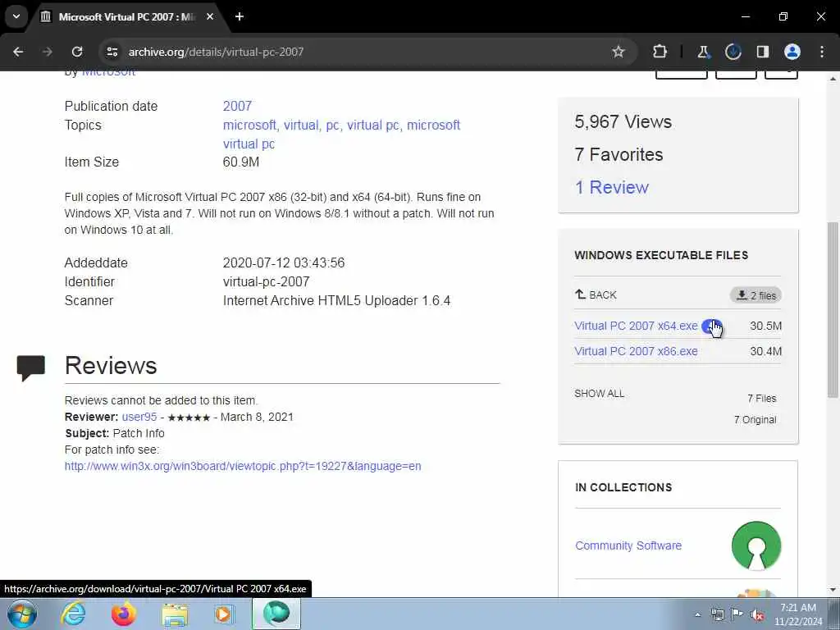Close the Microsoft Virtual PC 2007 tab

(x=210, y=16)
